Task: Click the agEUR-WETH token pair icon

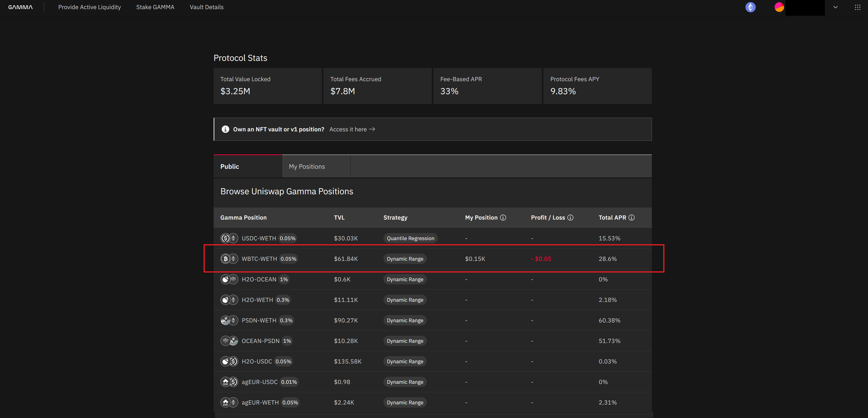Action: coord(229,402)
